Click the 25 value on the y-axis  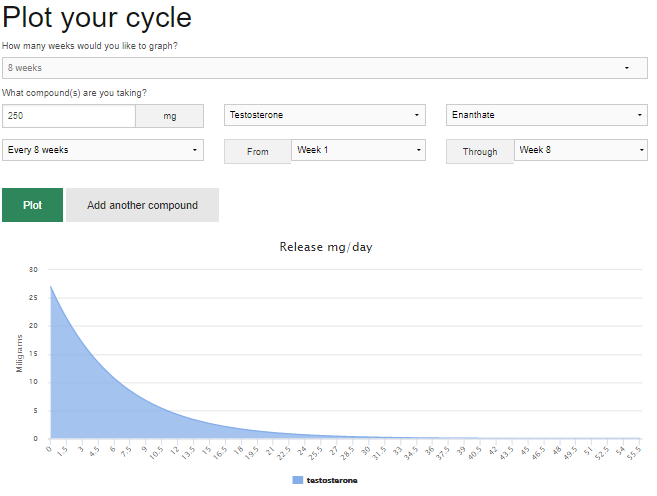[33, 298]
